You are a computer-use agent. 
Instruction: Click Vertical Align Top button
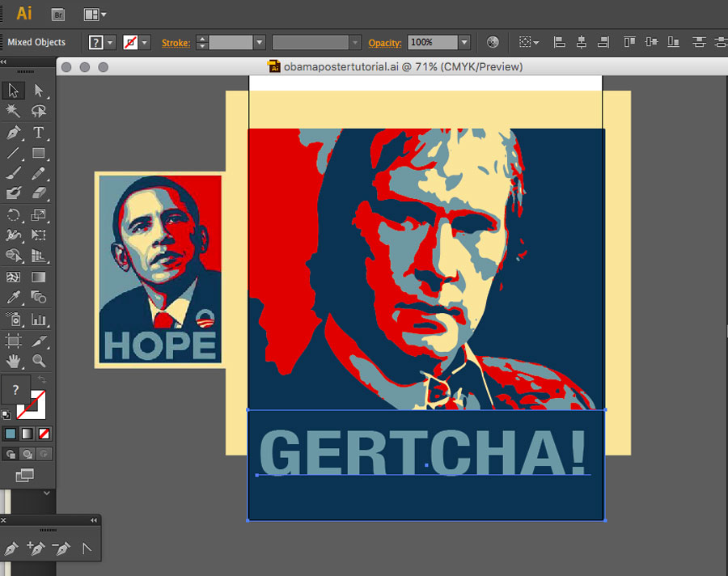point(629,42)
